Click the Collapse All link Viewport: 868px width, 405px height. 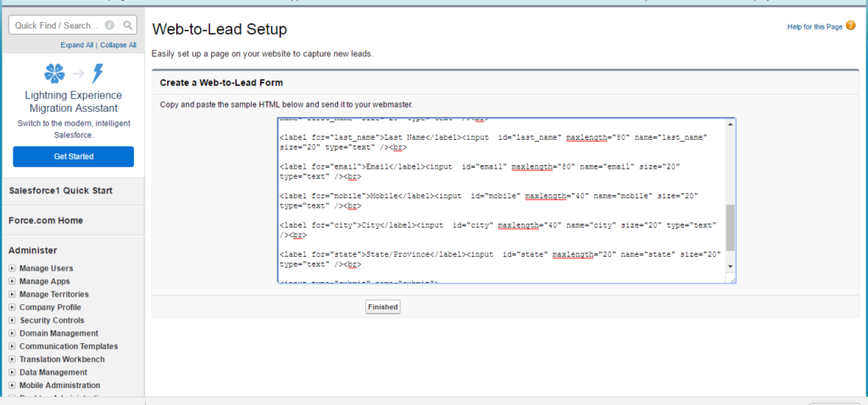pyautogui.click(x=118, y=46)
